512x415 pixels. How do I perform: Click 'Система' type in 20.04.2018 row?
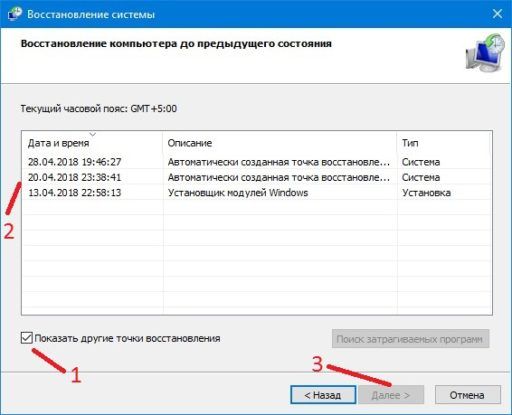[x=421, y=177]
